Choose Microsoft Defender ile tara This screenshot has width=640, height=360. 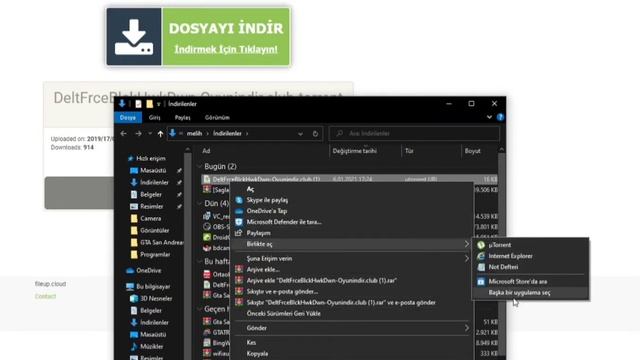click(x=284, y=222)
